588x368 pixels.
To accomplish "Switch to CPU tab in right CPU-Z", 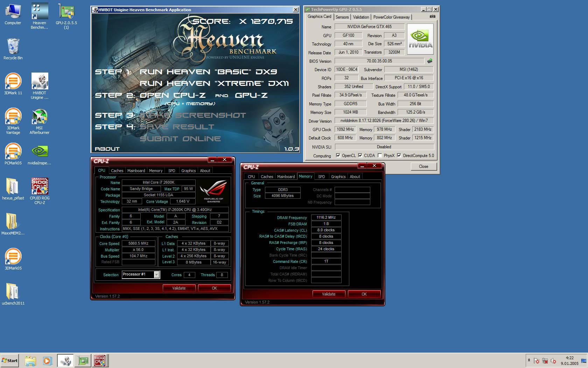I will [251, 177].
